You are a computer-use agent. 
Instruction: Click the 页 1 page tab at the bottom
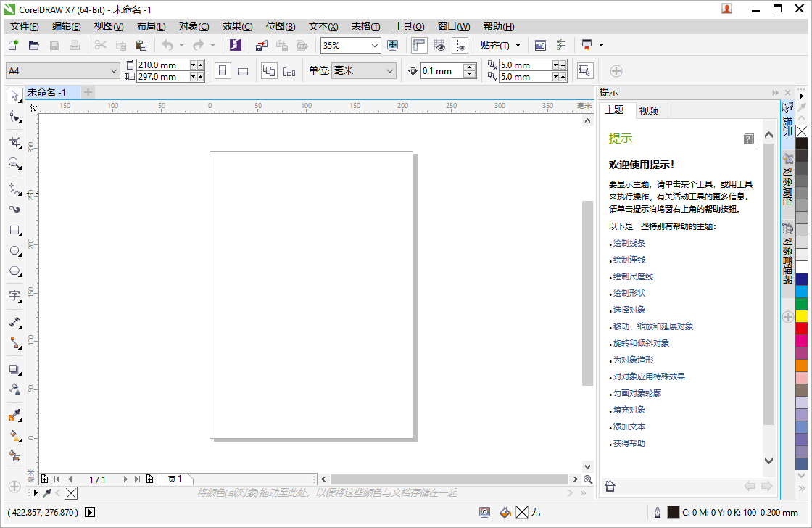pyautogui.click(x=173, y=479)
